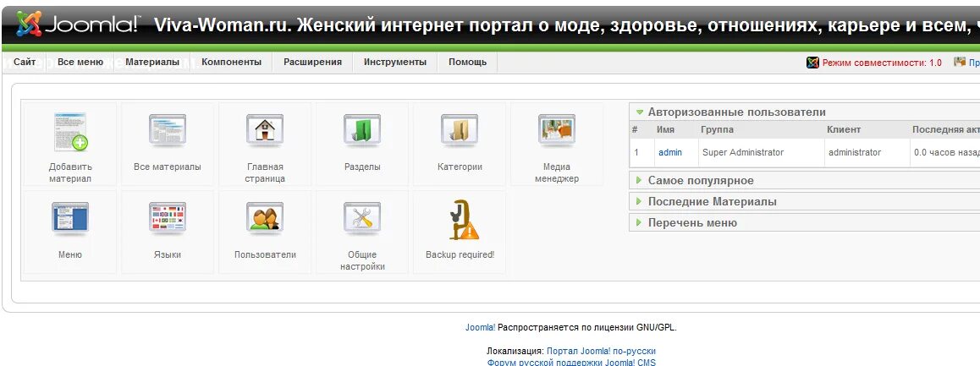Click the Клиент column header
This screenshot has height=366, width=980.
[844, 130]
